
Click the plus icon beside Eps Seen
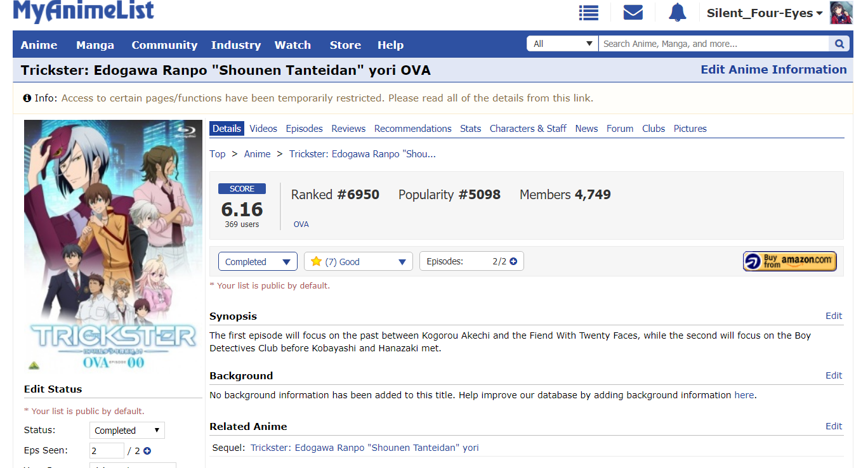pyautogui.click(x=147, y=451)
